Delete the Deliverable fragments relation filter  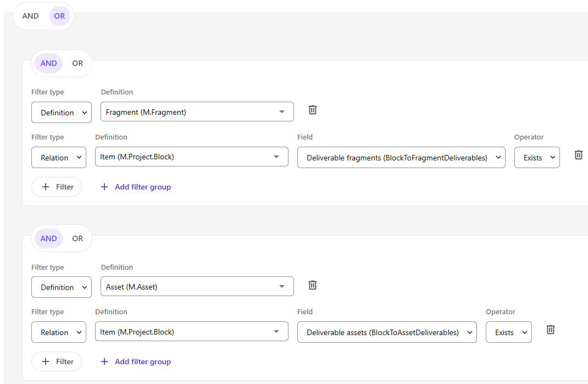(x=578, y=155)
